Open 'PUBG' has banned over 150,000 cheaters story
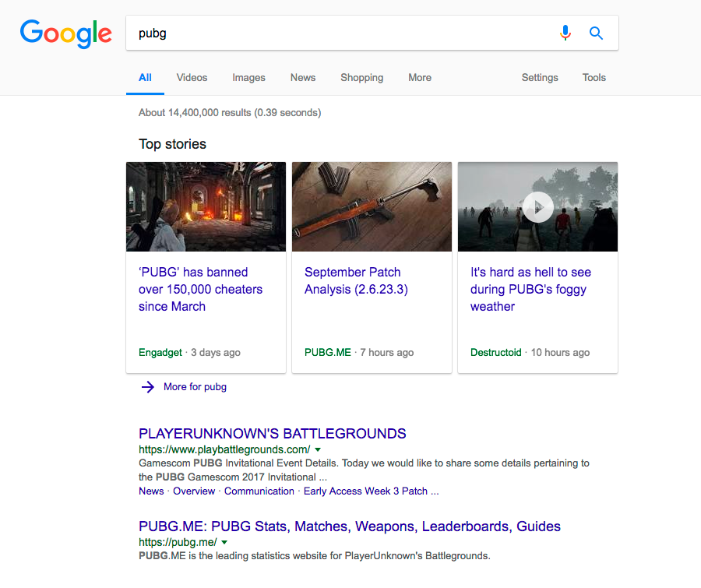Screen dimensions: 701x588 200,289
